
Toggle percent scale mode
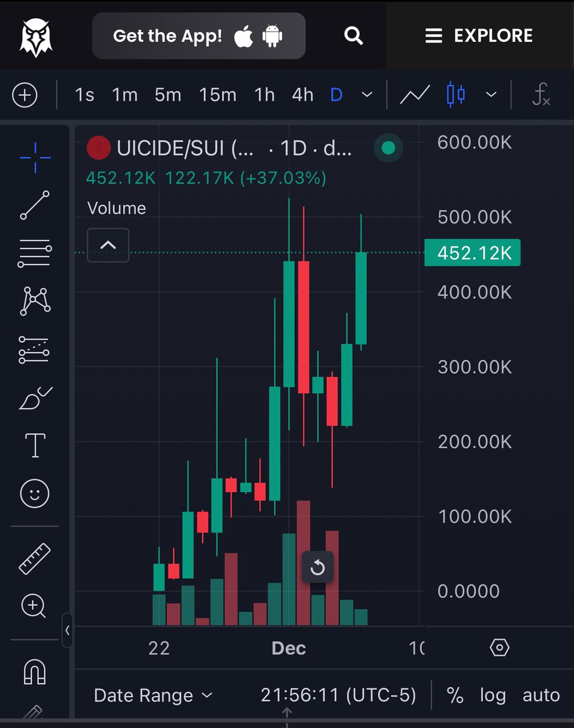click(455, 695)
